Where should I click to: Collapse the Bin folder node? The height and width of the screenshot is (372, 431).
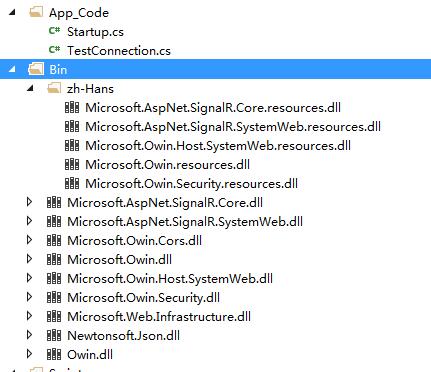click(12, 70)
